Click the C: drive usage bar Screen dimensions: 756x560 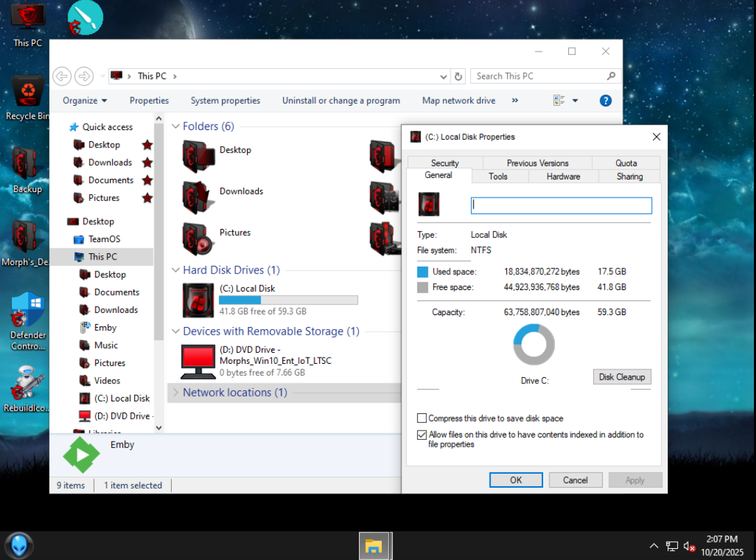(x=289, y=300)
